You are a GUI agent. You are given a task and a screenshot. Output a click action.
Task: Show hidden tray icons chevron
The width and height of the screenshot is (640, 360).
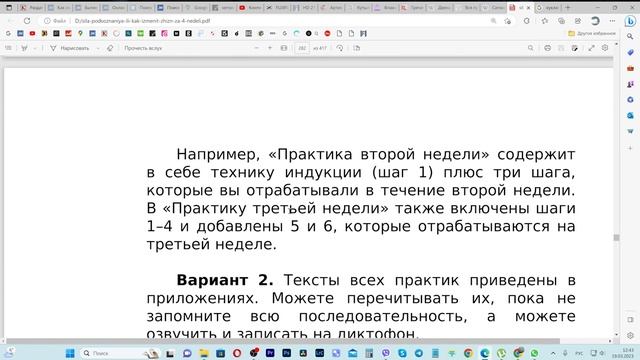(553, 353)
